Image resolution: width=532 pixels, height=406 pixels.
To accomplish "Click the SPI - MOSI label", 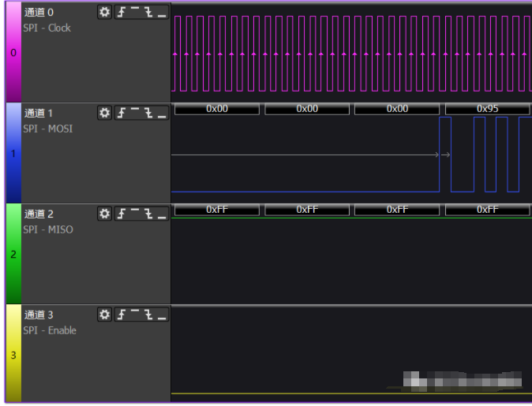I will [x=48, y=129].
